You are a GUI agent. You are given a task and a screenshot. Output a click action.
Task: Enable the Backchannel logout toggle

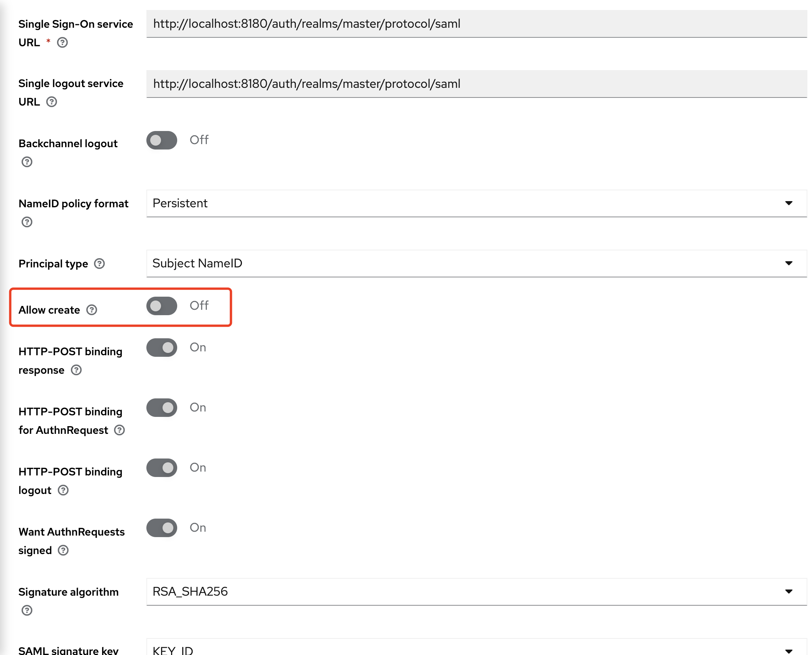pyautogui.click(x=161, y=140)
